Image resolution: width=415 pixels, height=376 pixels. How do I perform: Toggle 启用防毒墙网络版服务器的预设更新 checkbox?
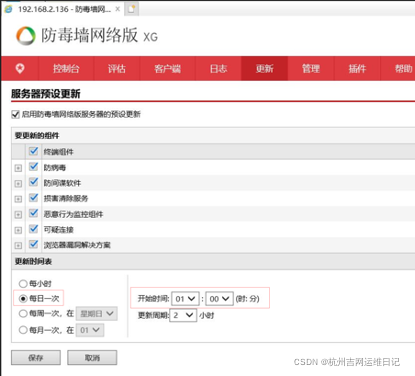(15, 114)
